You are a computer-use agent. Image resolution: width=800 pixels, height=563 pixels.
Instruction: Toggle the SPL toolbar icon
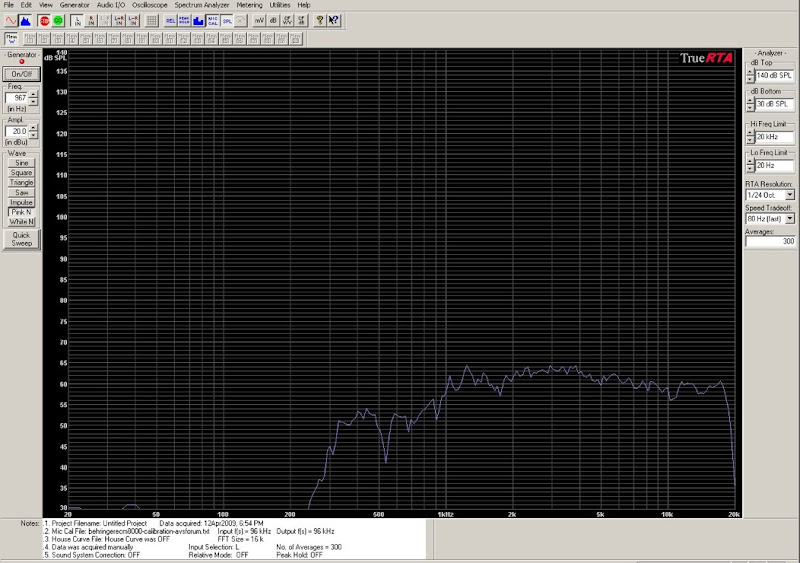pyautogui.click(x=227, y=20)
